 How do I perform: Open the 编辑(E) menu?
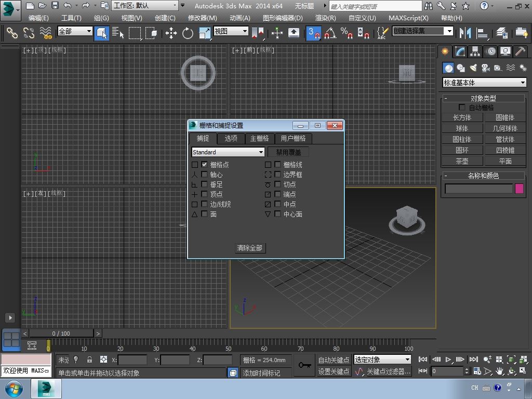click(x=38, y=18)
